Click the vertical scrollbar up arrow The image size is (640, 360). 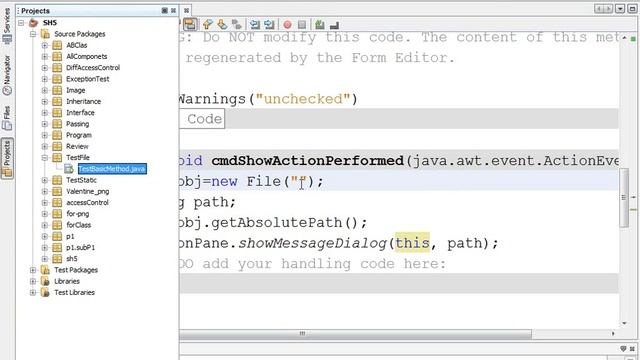point(624,38)
